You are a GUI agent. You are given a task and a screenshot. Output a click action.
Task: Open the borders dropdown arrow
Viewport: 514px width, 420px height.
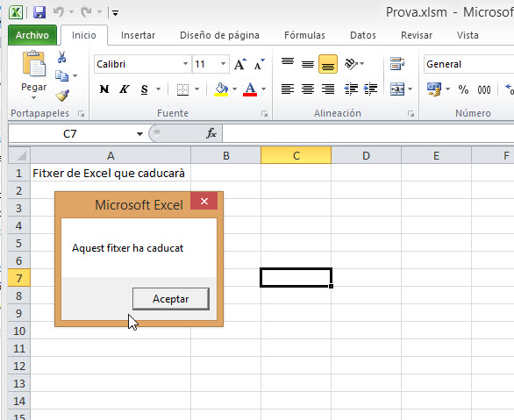[x=196, y=89]
